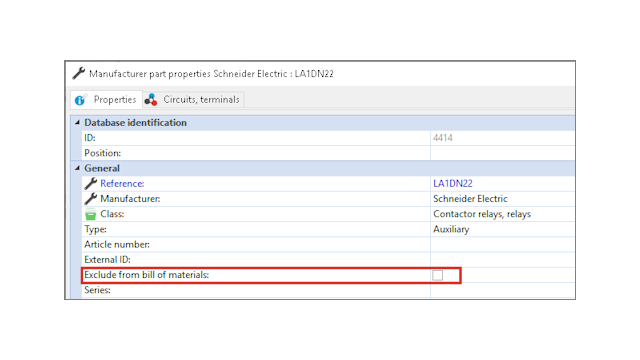
Task: Collapse the Database identification section
Action: click(x=77, y=122)
